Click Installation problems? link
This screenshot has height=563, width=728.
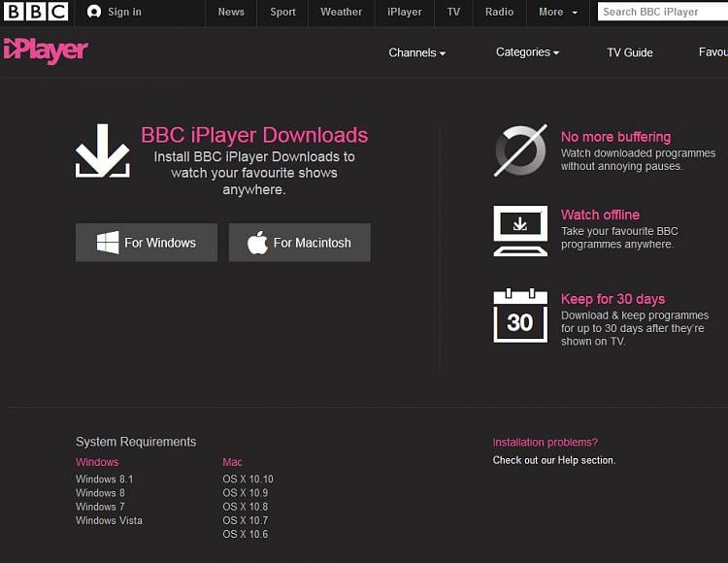(546, 443)
